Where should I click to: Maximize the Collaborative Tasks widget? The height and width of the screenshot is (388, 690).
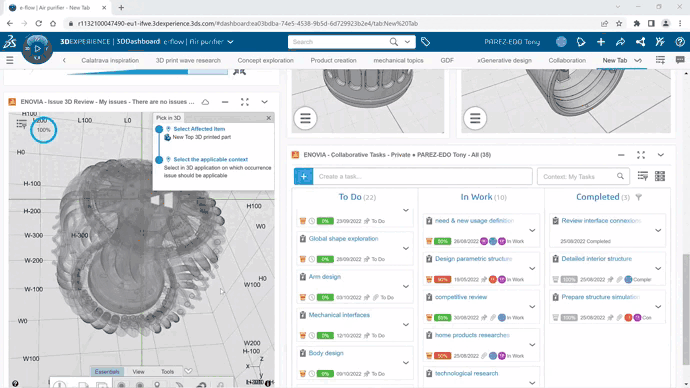click(x=641, y=155)
